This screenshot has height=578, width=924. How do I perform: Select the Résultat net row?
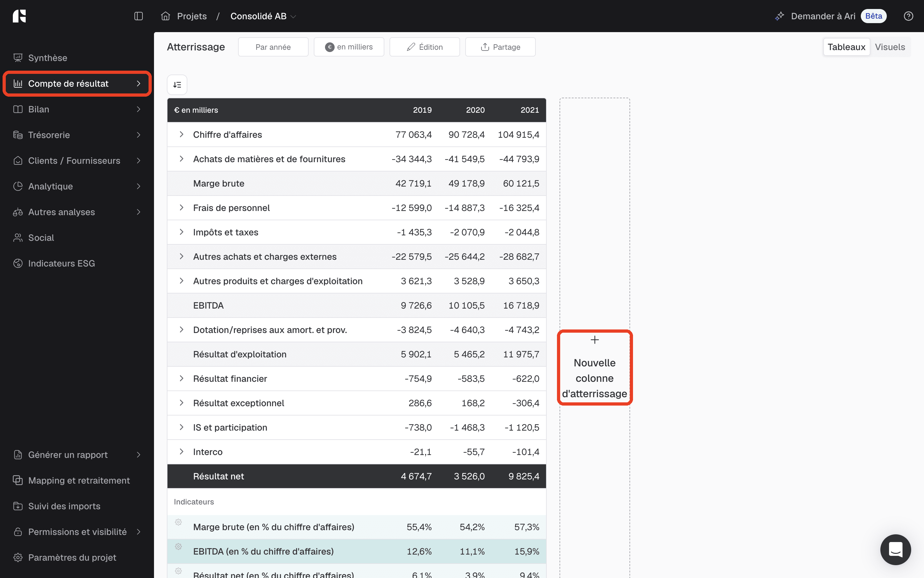[x=357, y=476]
